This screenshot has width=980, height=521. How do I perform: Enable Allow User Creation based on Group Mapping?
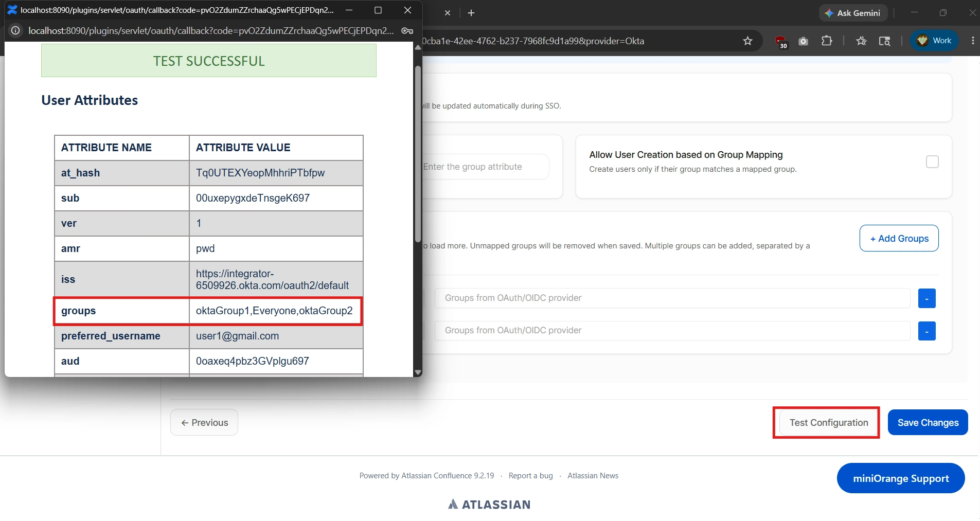[932, 162]
